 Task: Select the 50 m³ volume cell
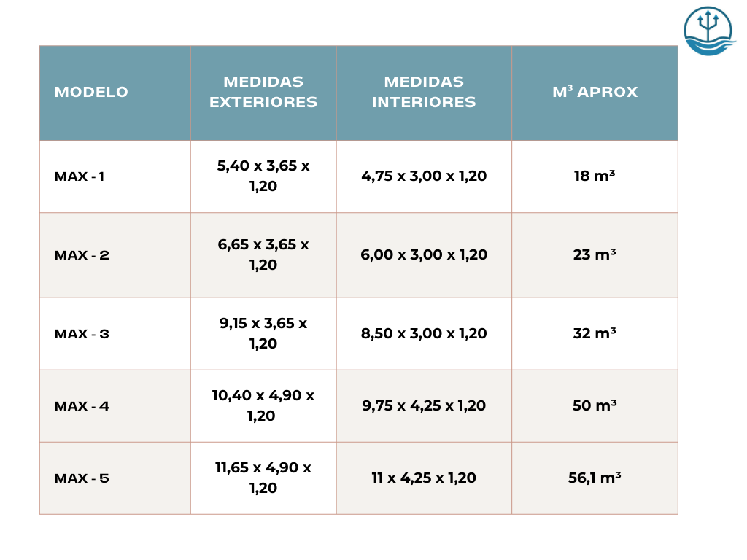(595, 406)
